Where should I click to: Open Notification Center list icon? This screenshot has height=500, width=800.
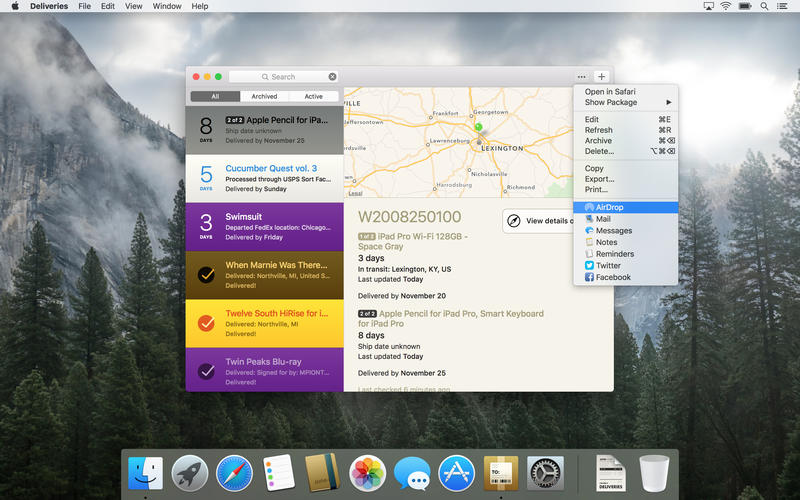click(x=782, y=6)
